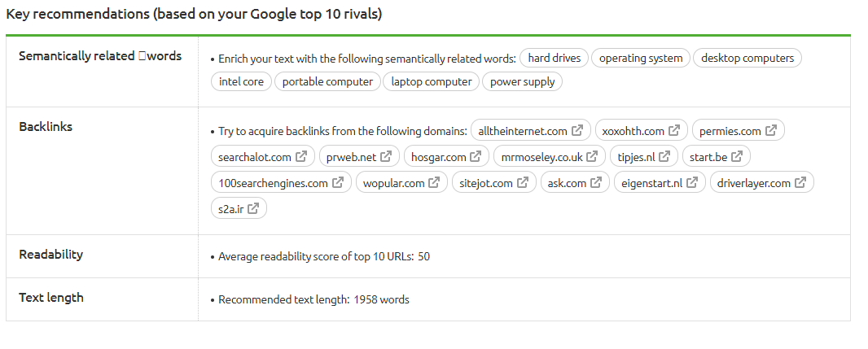Choose the 'intel core' keyword tag
Image resolution: width=868 pixels, height=349 pixels.
coord(241,82)
